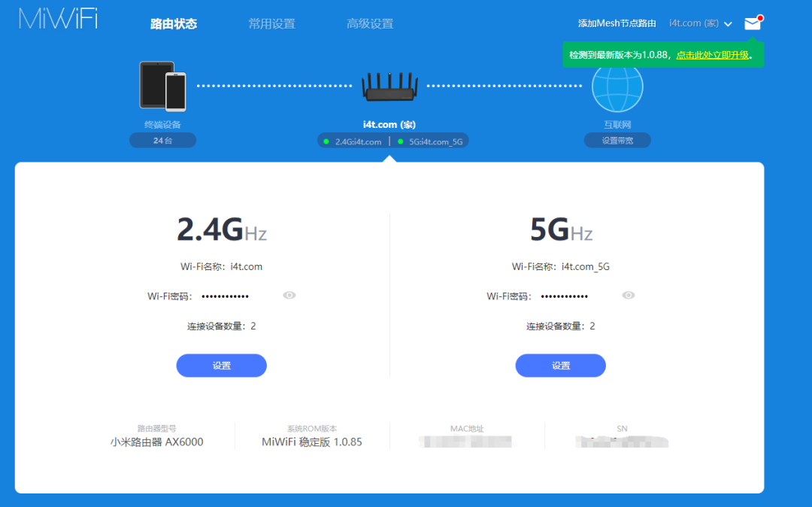Viewport: 812px width, 507px height.
Task: Click 设置 button under 5GHz
Action: pyautogui.click(x=560, y=366)
